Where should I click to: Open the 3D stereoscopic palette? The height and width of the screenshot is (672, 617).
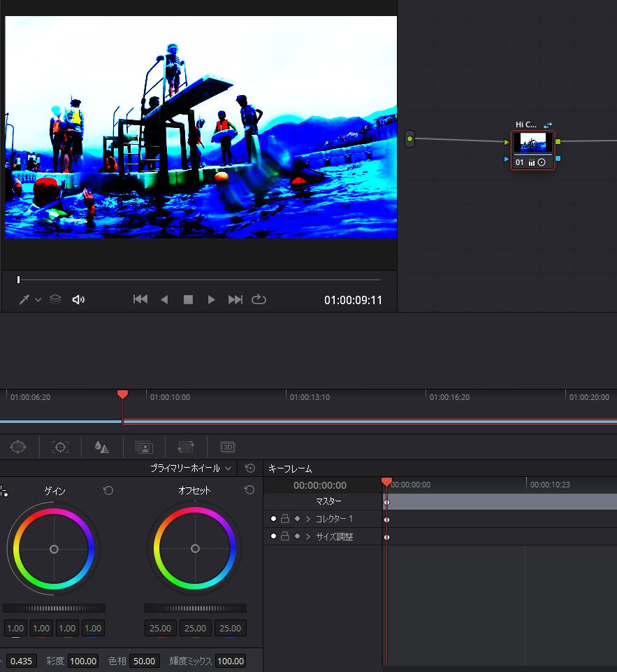pos(228,447)
